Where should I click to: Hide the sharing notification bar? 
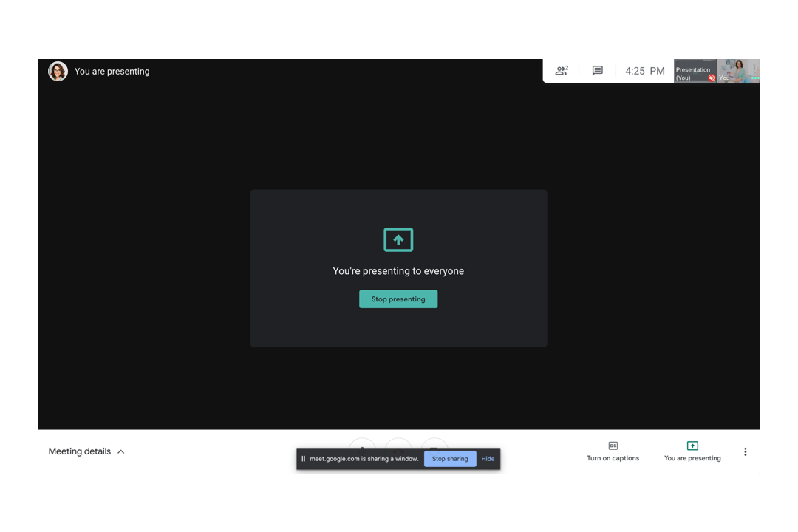coord(488,459)
